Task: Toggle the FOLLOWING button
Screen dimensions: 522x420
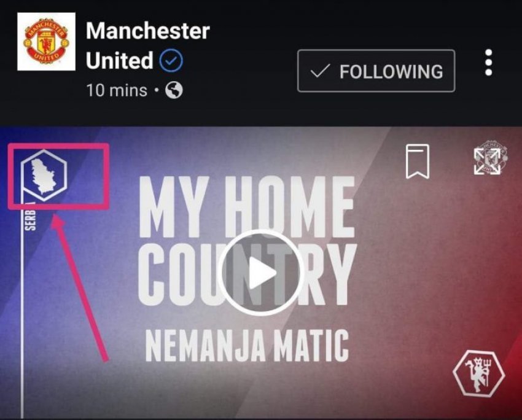Action: (376, 71)
